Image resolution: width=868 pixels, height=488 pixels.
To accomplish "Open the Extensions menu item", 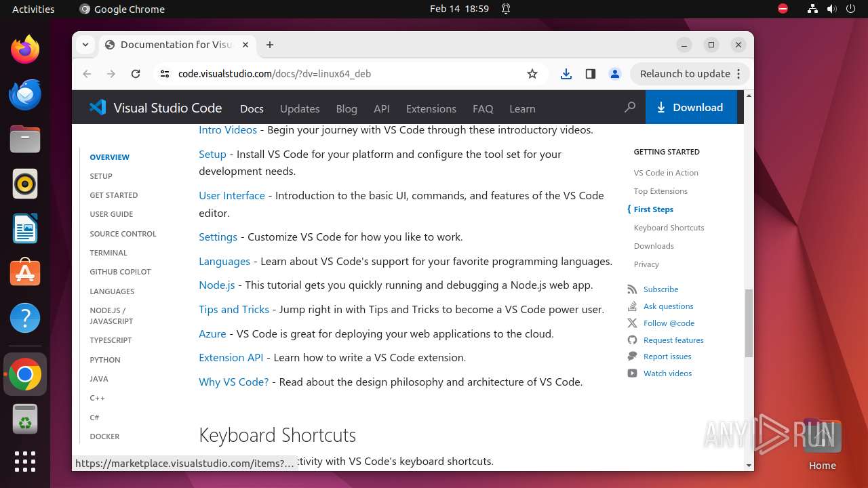I will click(x=431, y=108).
